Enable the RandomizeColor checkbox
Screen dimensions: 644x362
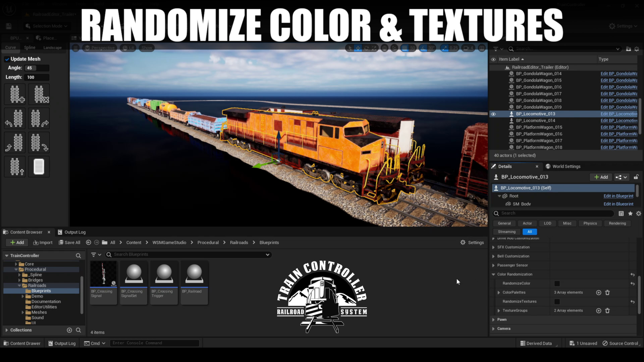tap(557, 283)
